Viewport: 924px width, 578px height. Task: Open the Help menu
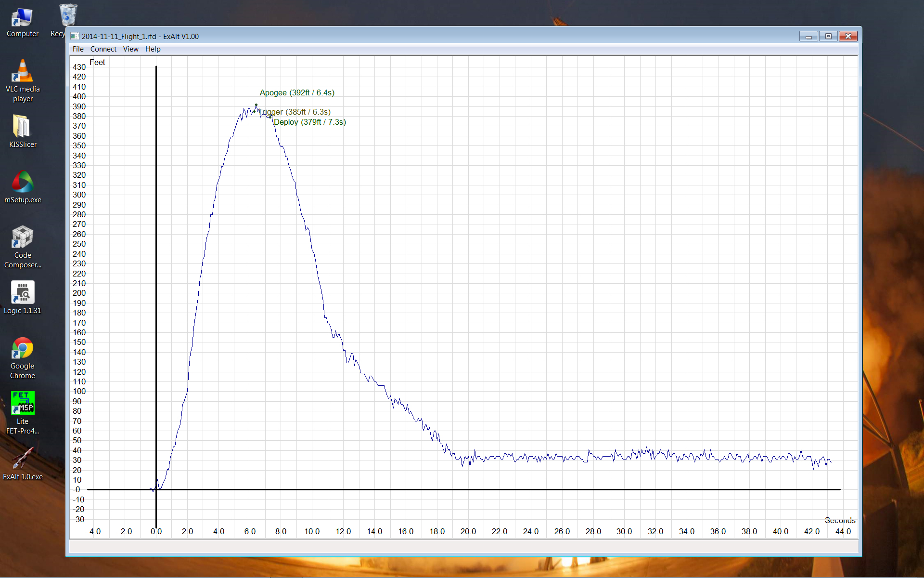pyautogui.click(x=153, y=49)
